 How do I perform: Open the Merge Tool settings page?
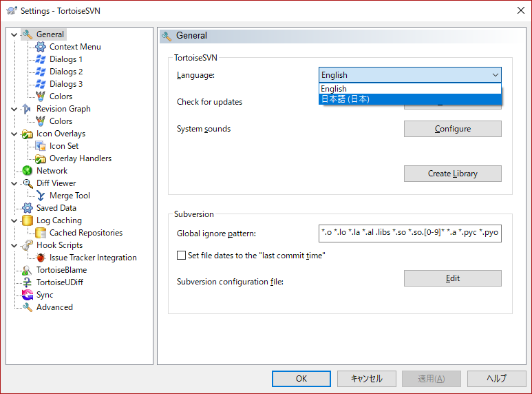click(x=70, y=196)
